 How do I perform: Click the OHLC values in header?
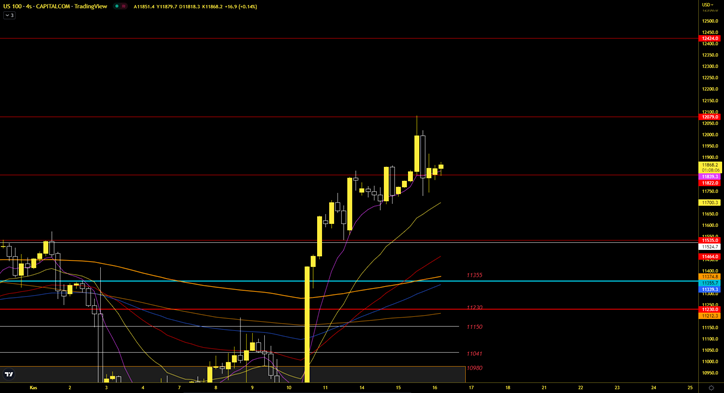[x=195, y=6]
